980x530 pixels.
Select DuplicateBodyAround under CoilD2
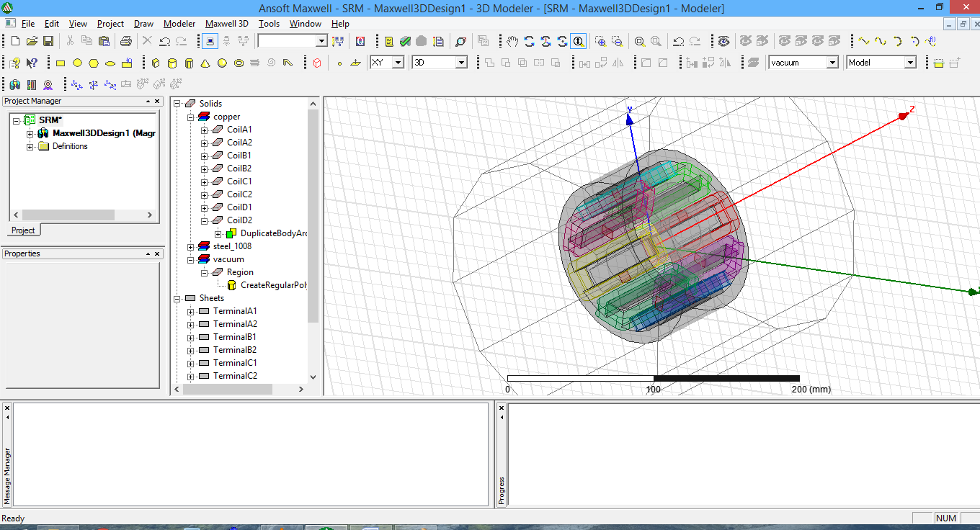[x=272, y=233]
